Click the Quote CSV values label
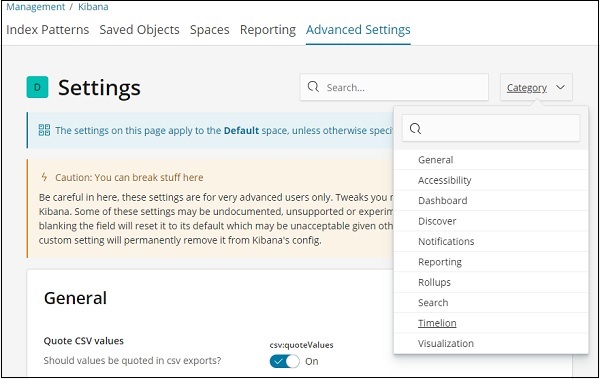 [84, 341]
